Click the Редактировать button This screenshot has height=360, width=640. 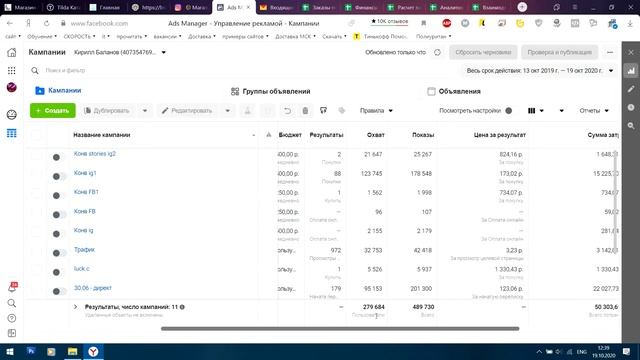[x=188, y=111]
